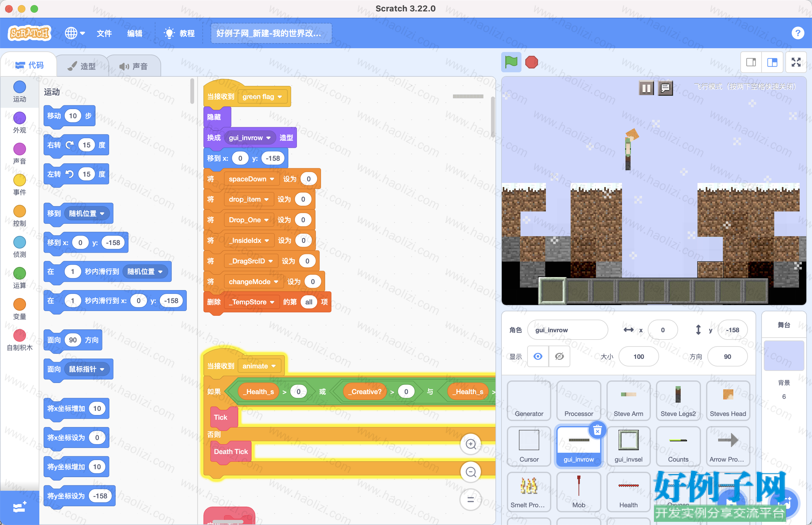Screen dimensions: 812x525
Task: Open changeMode variable dropdown
Action: click(253, 282)
